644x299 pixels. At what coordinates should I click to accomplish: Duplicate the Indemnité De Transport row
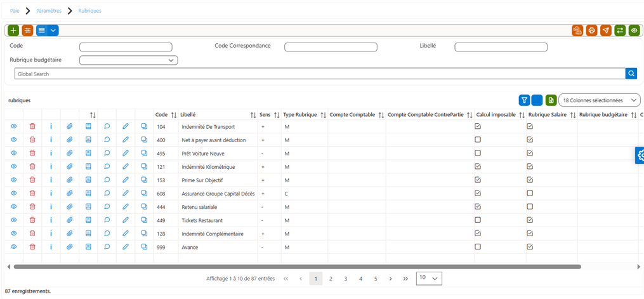point(144,126)
